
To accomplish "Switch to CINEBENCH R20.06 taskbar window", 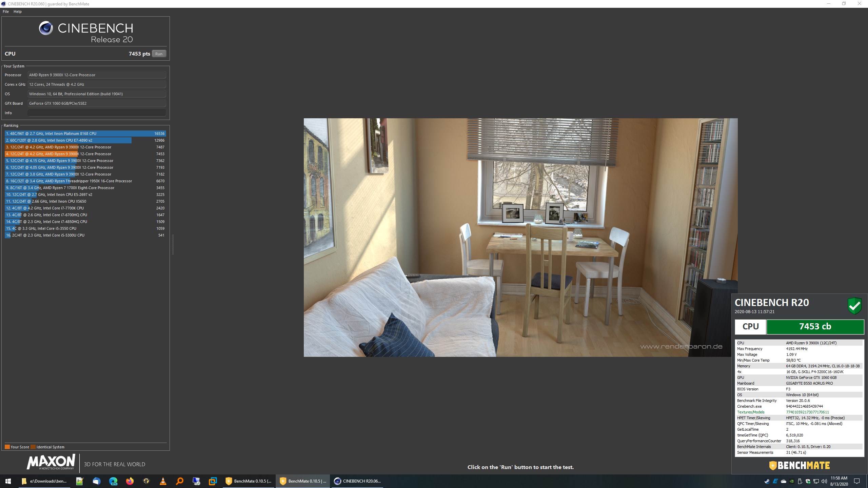I will [357, 481].
